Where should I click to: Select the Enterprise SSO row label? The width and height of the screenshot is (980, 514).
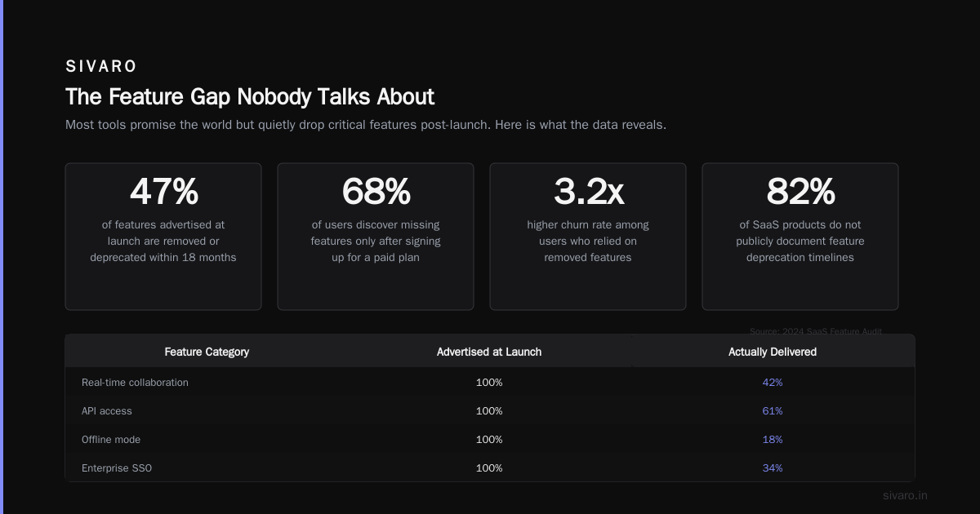pos(117,468)
